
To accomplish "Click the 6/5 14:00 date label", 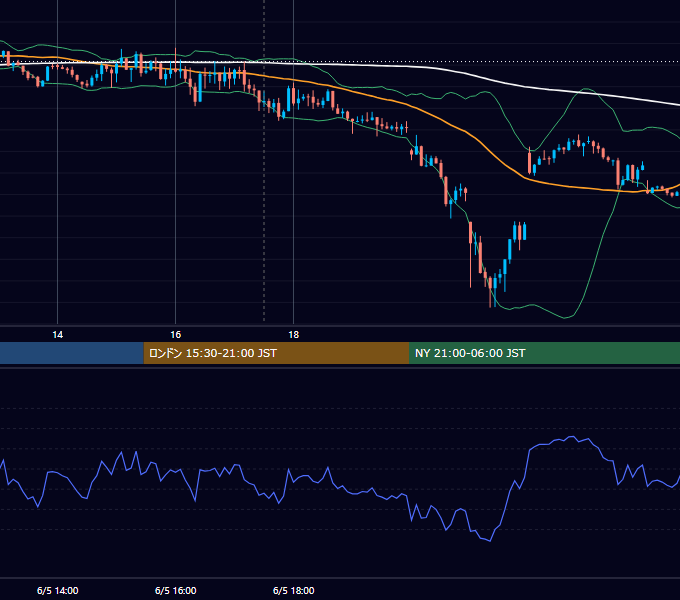I will [58, 590].
